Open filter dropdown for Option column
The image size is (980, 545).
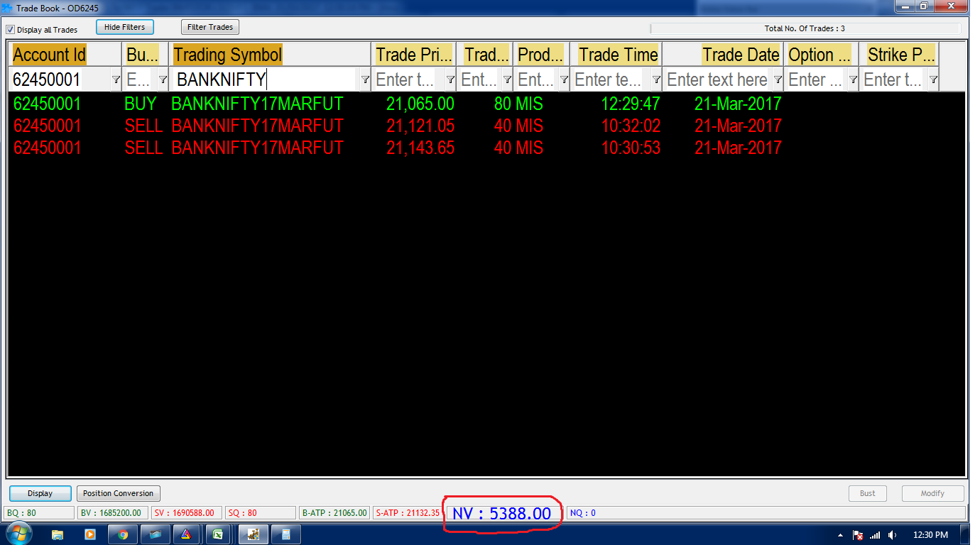click(x=853, y=80)
